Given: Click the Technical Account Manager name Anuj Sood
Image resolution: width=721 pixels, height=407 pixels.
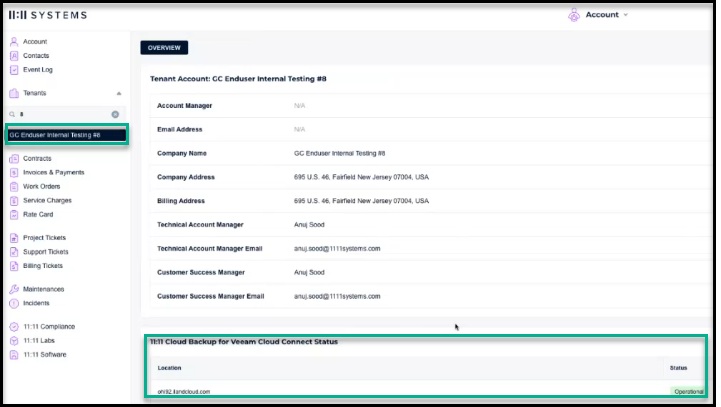Looking at the screenshot, I should pyautogui.click(x=309, y=225).
